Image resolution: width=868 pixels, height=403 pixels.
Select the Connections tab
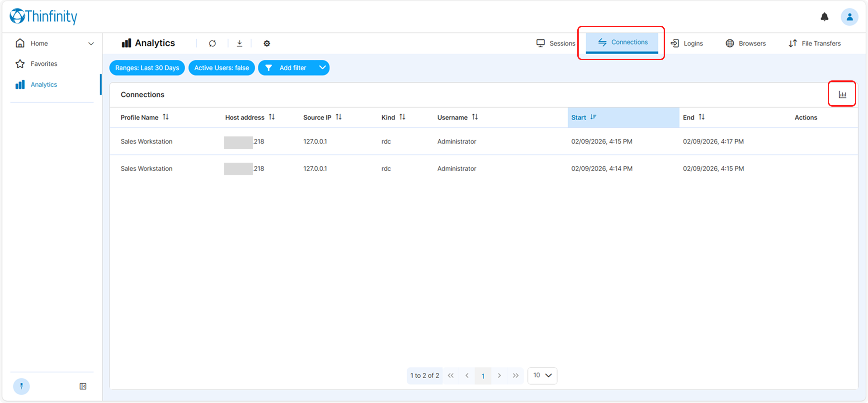(x=622, y=42)
